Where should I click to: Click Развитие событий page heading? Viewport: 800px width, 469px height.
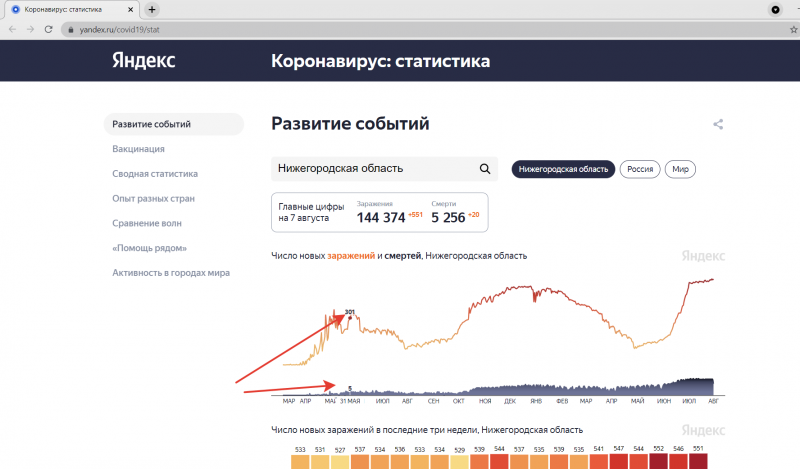click(350, 124)
